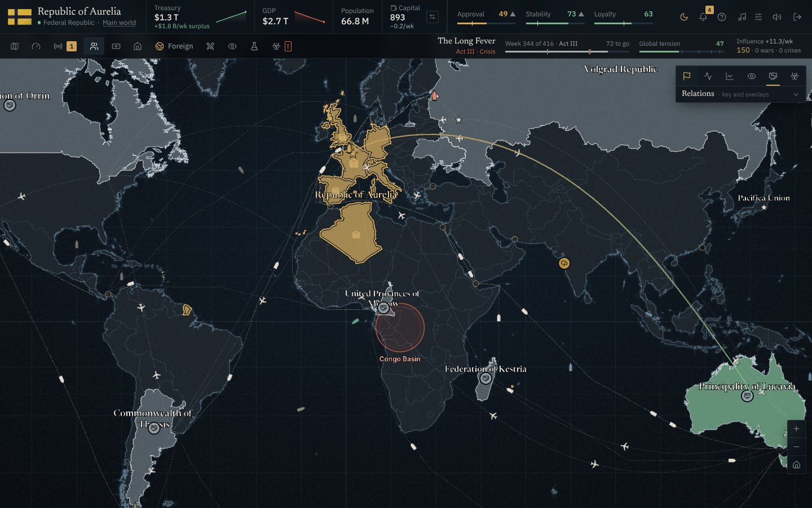Select the people icon in toolbar
Screen dimensions: 812x508
pyautogui.click(x=94, y=46)
